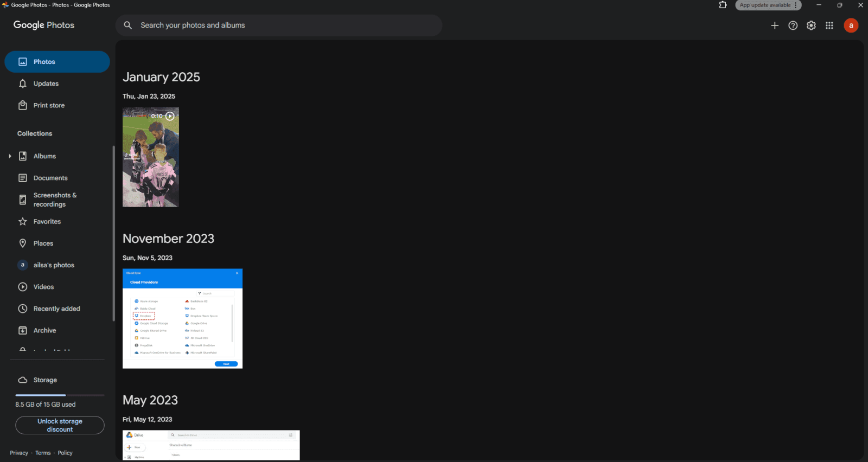Click the Unlock storage discount button

60,425
